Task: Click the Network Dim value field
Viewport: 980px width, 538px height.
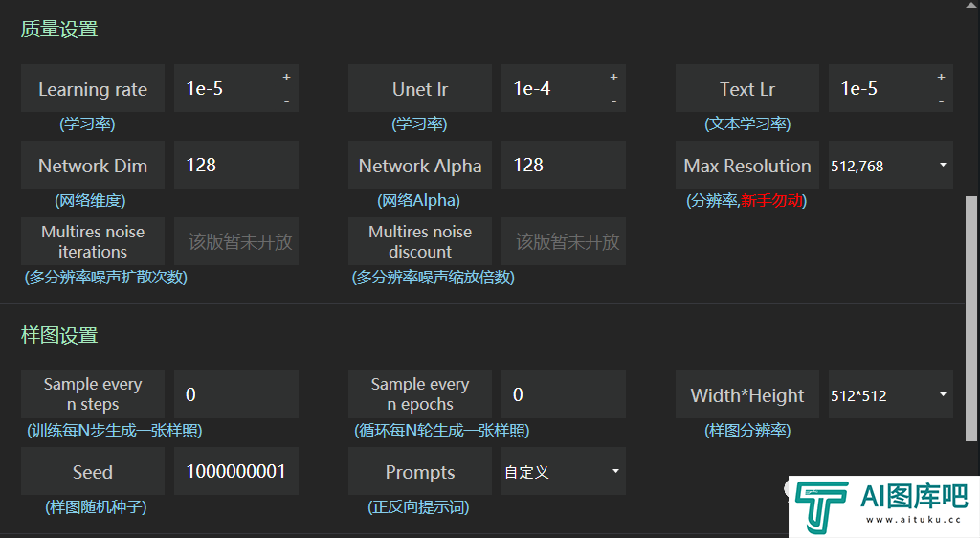Action: (236, 165)
